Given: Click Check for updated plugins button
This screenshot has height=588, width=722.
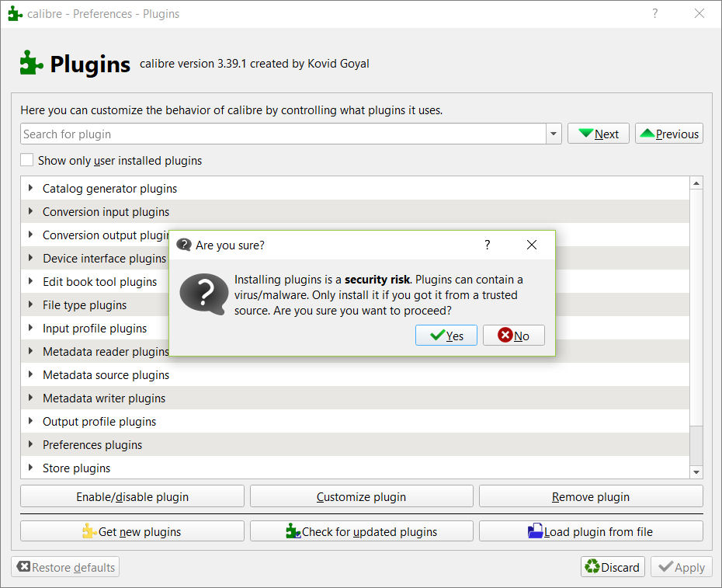Looking at the screenshot, I should [362, 531].
